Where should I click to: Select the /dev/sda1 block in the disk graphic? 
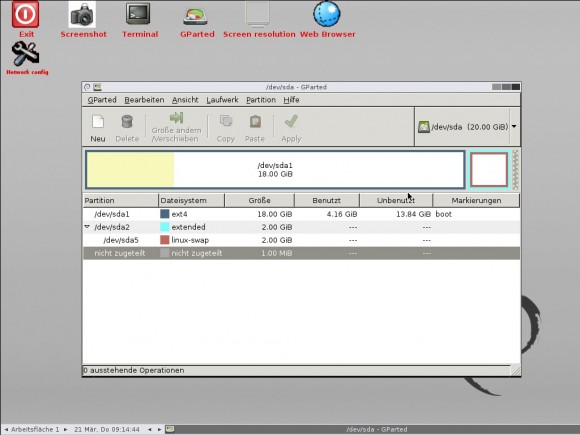point(275,170)
